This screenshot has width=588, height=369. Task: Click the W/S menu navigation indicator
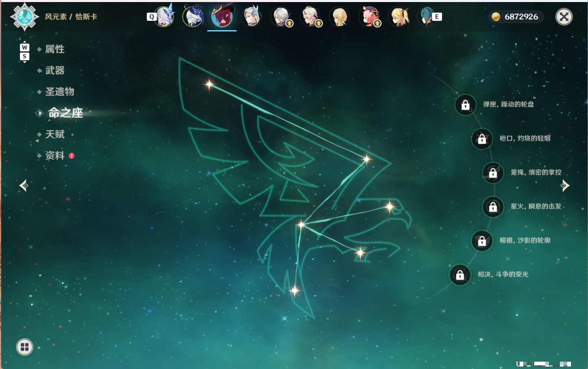(24, 52)
